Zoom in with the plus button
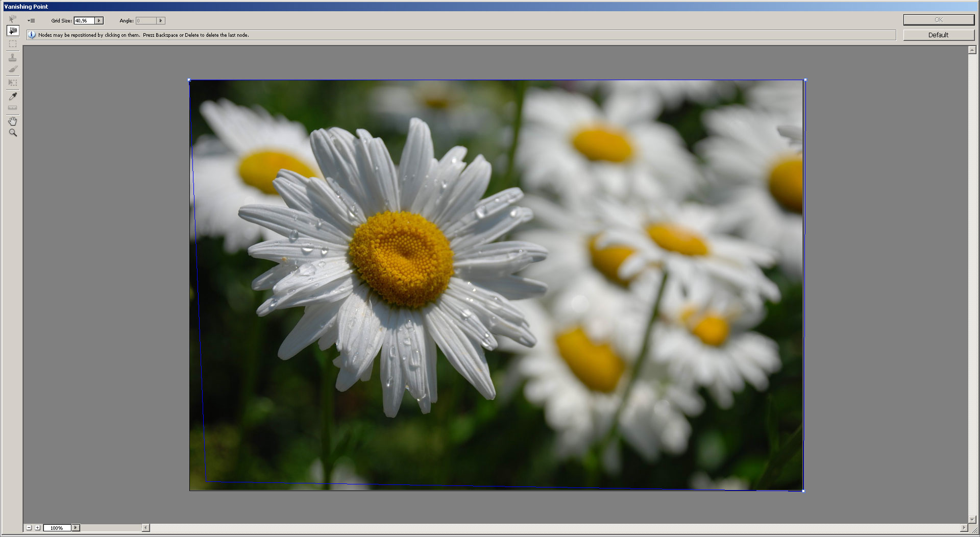Viewport: 980px width, 537px height. click(37, 528)
